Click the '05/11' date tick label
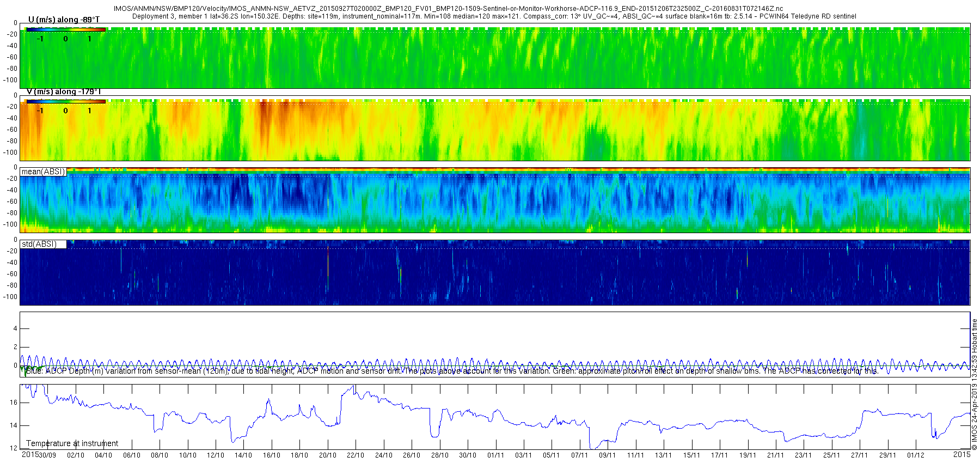 (552, 455)
